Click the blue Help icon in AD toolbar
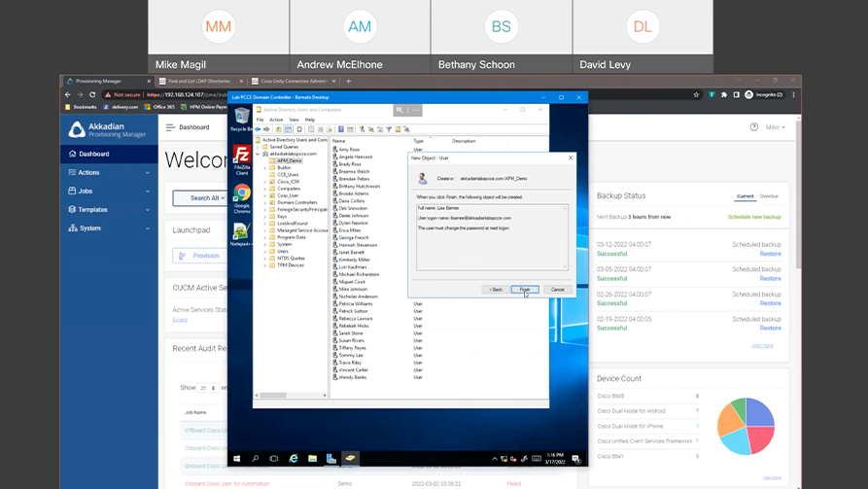The width and height of the screenshot is (868, 489). click(x=341, y=129)
